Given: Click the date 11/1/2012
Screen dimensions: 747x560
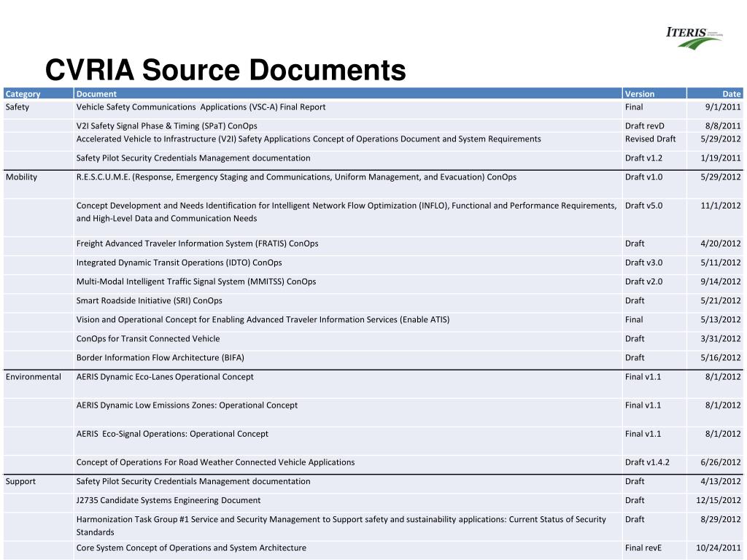Looking at the screenshot, I should (720, 206).
